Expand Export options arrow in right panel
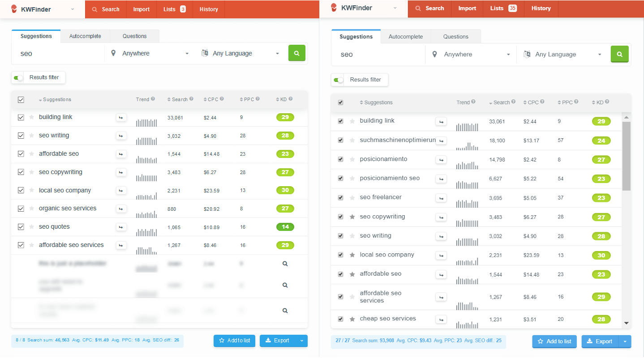Image resolution: width=644 pixels, height=358 pixels. click(x=625, y=341)
